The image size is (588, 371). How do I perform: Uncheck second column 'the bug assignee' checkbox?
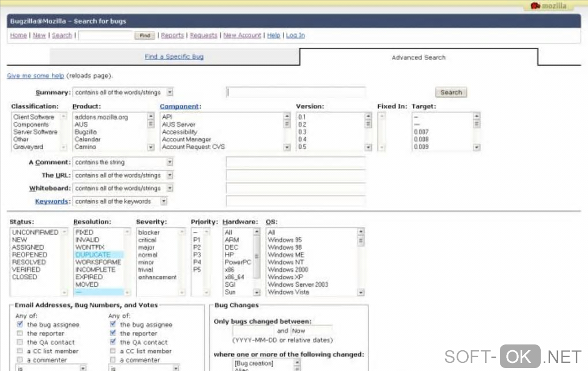(x=113, y=324)
